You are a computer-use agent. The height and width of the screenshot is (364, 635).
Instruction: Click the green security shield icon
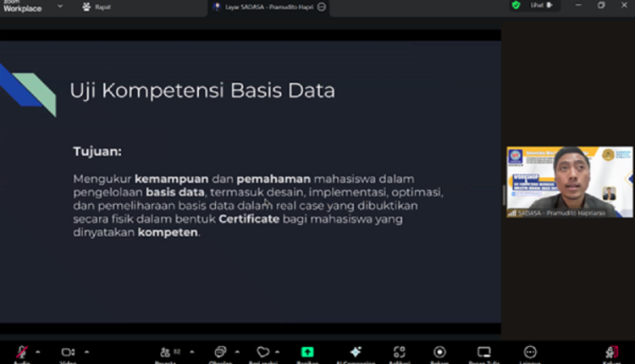516,5
